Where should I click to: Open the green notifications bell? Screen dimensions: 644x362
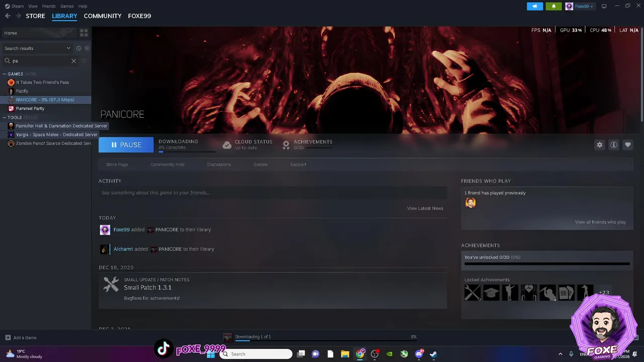(x=554, y=6)
